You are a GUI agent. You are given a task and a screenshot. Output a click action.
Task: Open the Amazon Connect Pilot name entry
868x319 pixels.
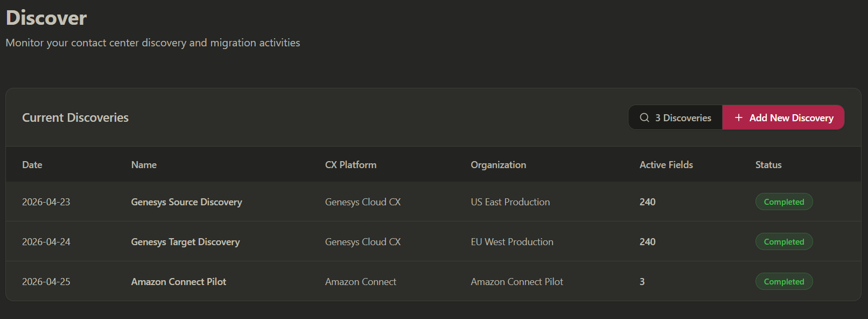click(179, 282)
